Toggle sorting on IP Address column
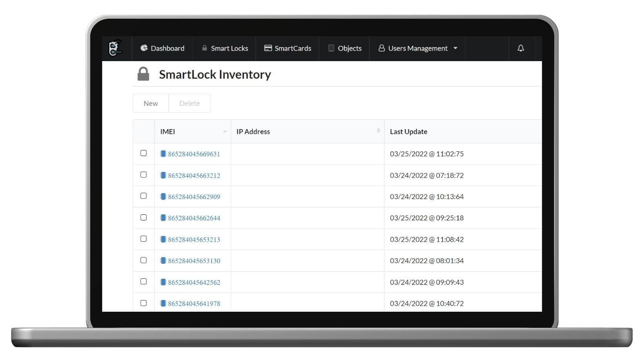Image resolution: width=644 pixels, height=362 pixels. point(378,131)
